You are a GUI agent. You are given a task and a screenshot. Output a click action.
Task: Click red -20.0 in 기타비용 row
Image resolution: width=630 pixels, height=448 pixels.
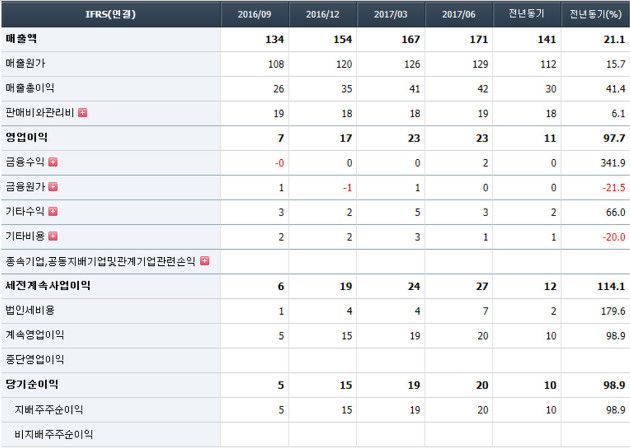(614, 237)
